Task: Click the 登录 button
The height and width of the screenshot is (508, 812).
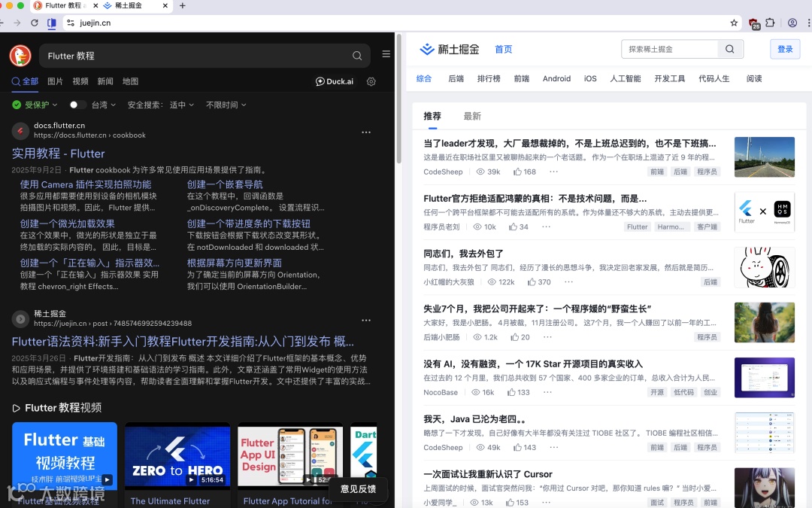Action: (785, 49)
